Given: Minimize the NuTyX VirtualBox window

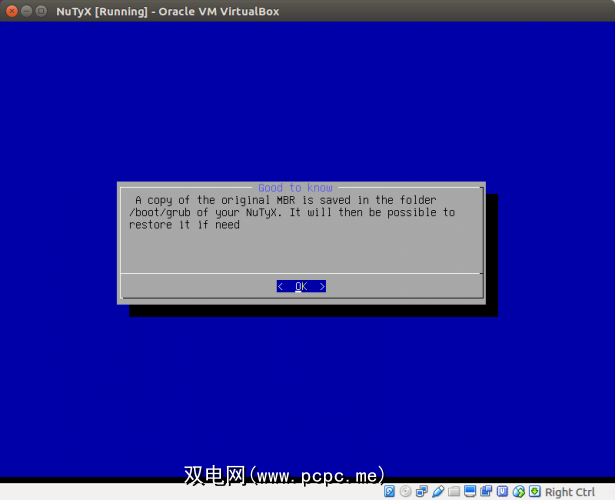Looking at the screenshot, I should coord(26,11).
